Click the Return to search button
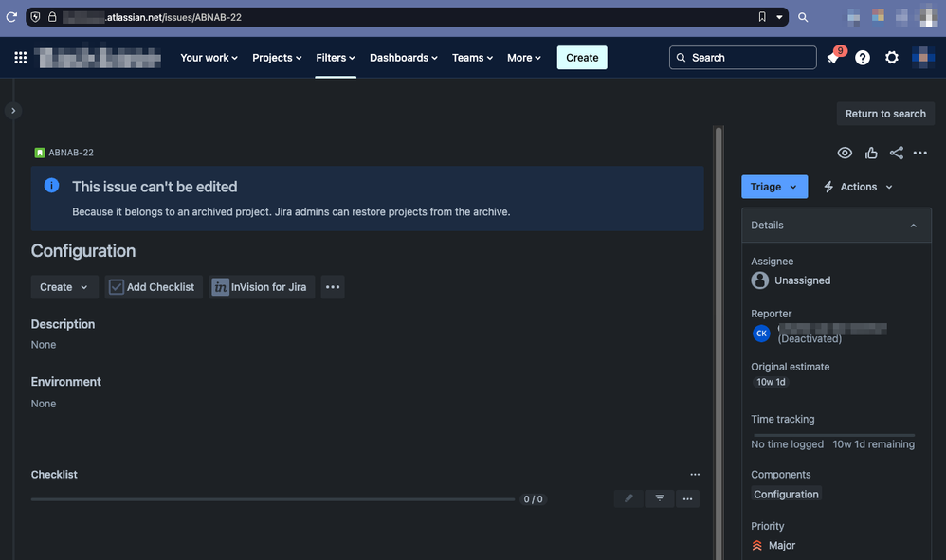 (x=884, y=113)
